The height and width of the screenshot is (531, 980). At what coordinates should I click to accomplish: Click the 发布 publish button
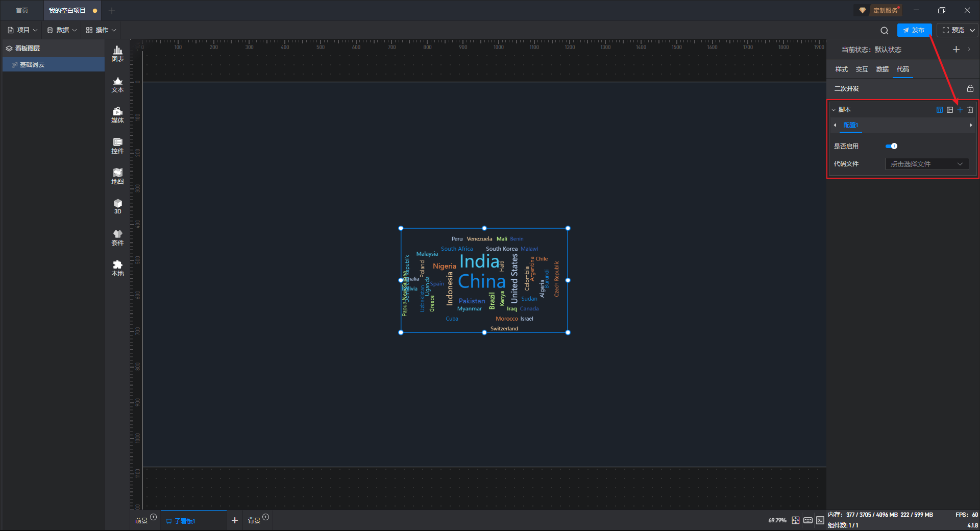click(x=914, y=30)
